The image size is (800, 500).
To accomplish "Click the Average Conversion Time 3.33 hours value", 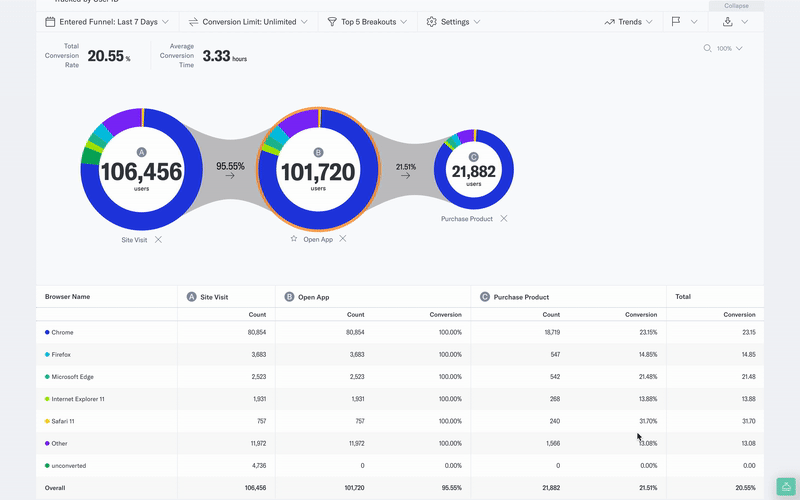I will coord(224,56).
